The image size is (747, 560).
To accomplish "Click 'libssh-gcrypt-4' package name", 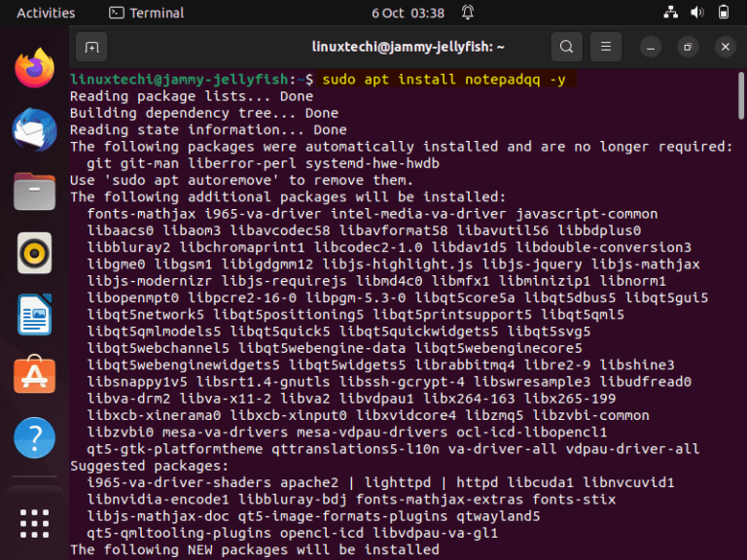I will pyautogui.click(x=402, y=381).
